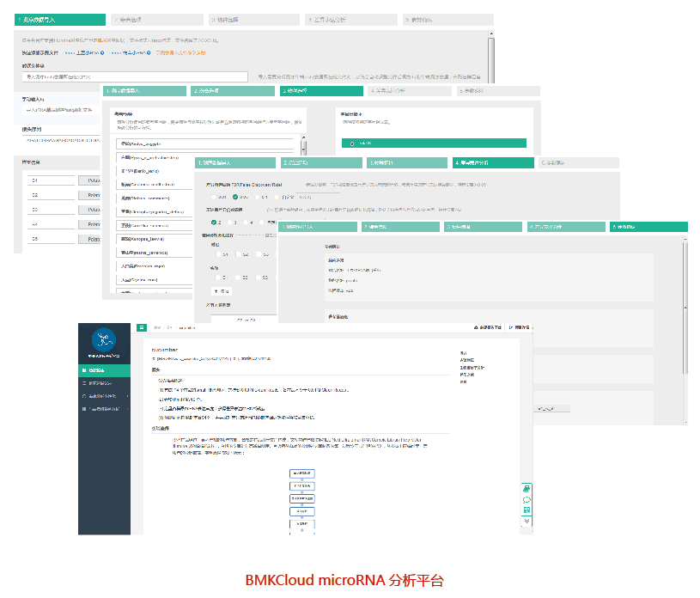This screenshot has height=598, width=700.
Task: Click the chat bubble icon on floating toolbar
Action: [527, 500]
